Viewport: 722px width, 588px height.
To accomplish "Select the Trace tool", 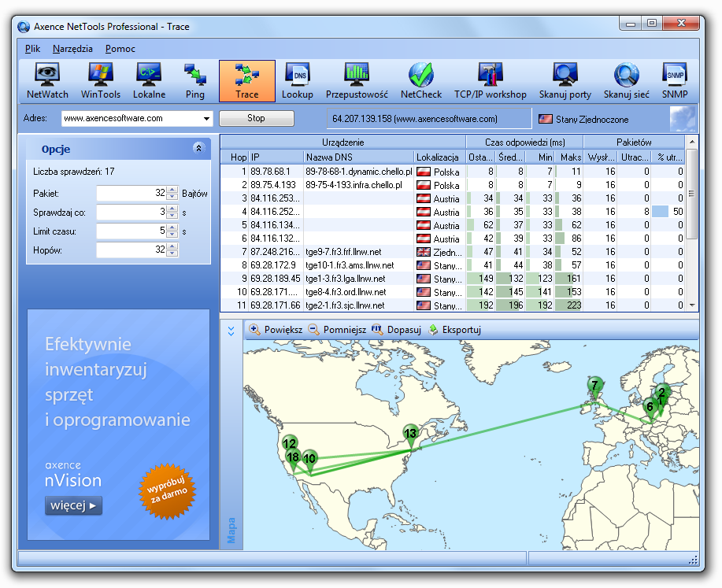I will point(246,81).
